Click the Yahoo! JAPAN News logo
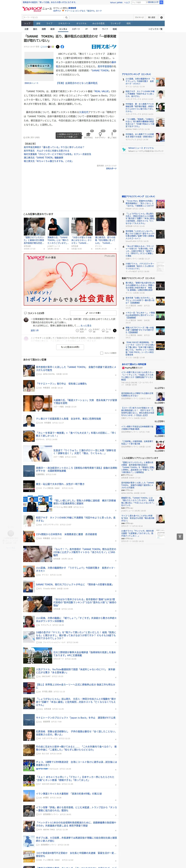Viewport: 186px width, 868px height. coord(37,9)
